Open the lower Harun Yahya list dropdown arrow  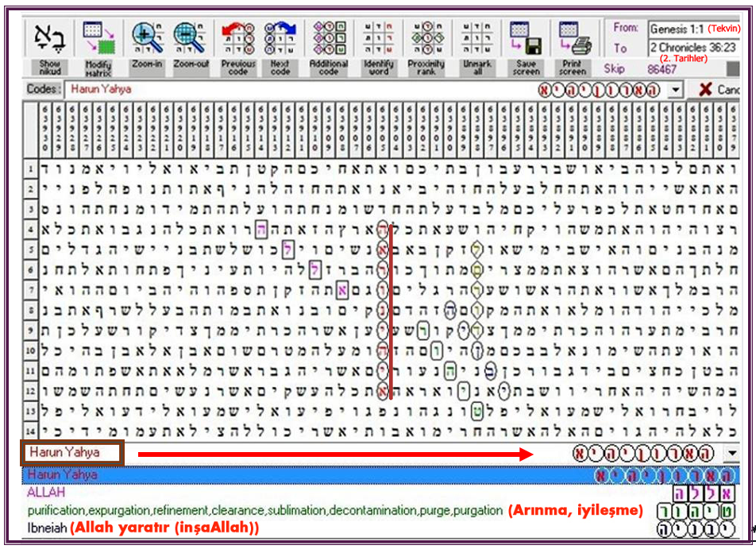[732, 453]
